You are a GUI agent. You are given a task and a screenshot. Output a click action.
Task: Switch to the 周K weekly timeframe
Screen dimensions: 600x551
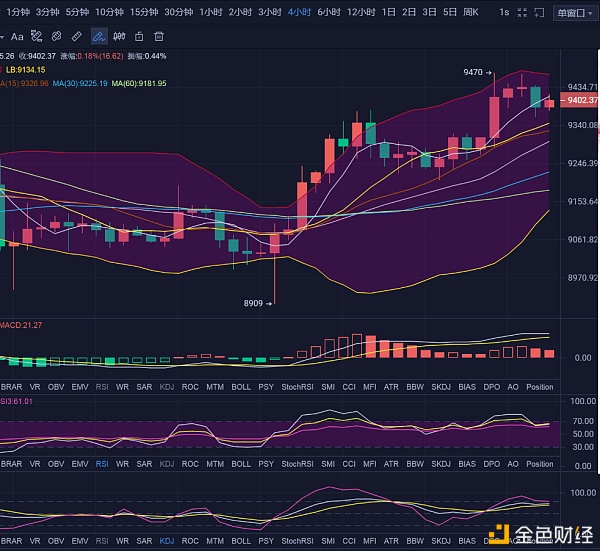471,12
